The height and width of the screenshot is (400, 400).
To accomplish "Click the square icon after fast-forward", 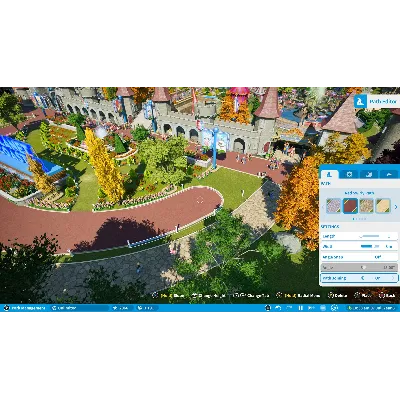I will [x=323, y=308].
